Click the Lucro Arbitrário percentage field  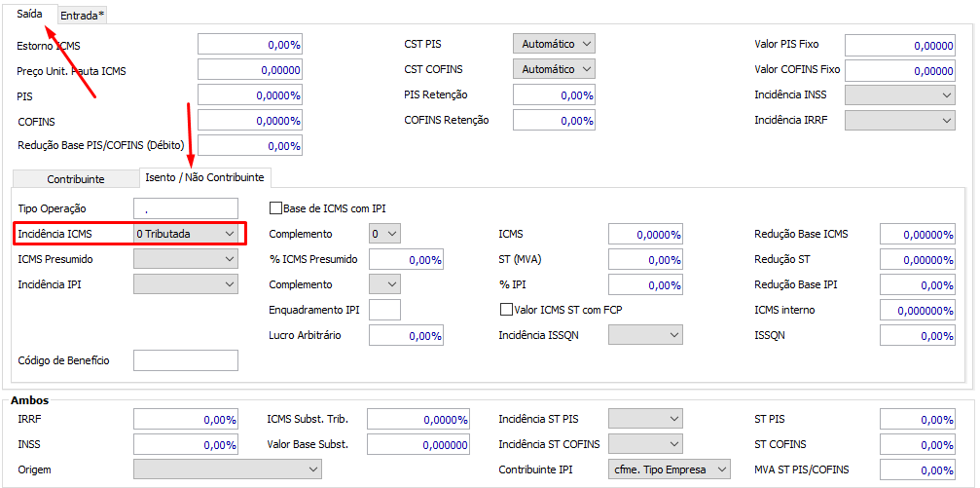coord(406,335)
